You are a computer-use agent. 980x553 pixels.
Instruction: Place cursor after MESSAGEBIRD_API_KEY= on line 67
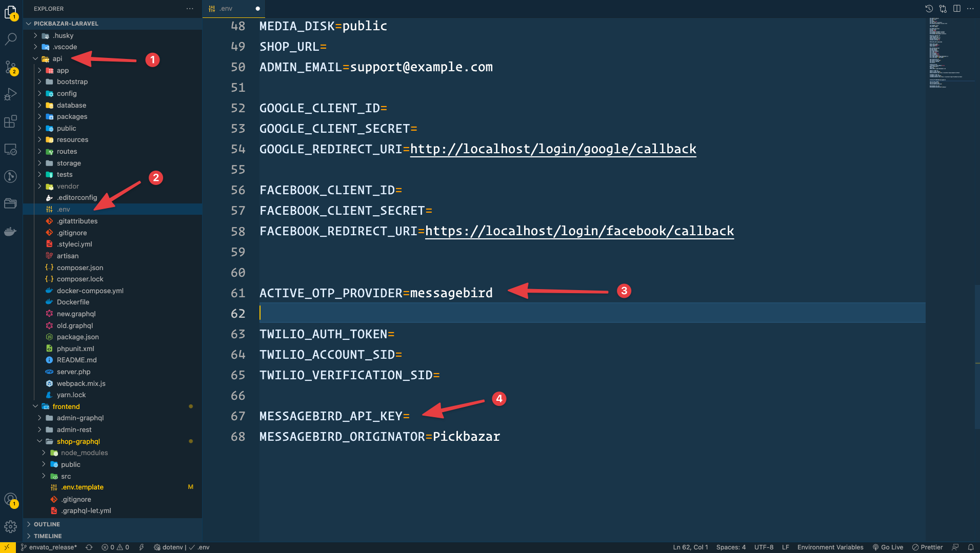pyautogui.click(x=411, y=416)
